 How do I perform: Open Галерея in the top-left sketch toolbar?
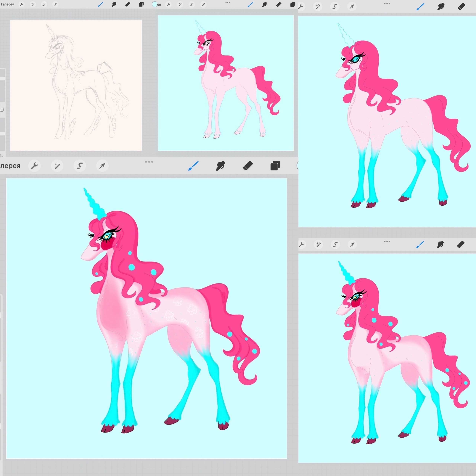(8, 4)
